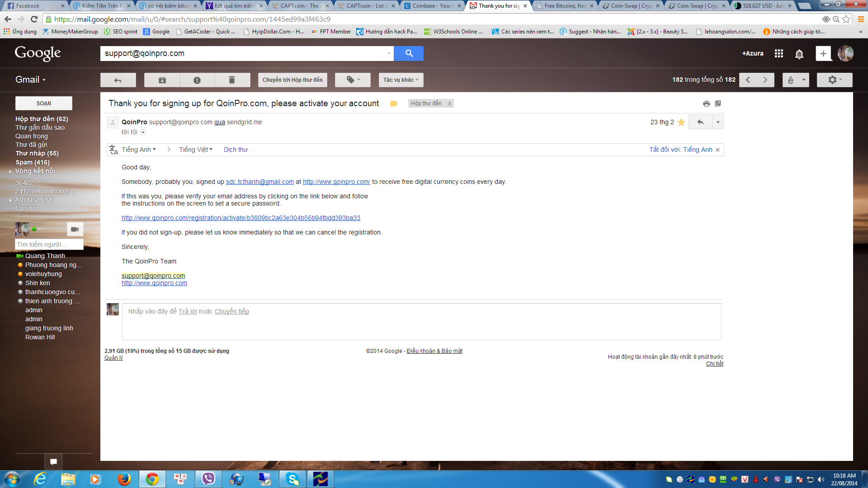
Task: Open the email in a new window
Action: pyautogui.click(x=718, y=103)
